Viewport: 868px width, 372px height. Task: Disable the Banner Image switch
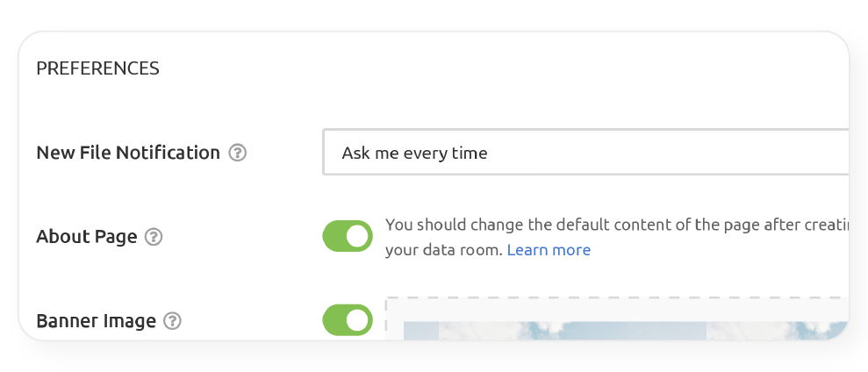click(348, 320)
